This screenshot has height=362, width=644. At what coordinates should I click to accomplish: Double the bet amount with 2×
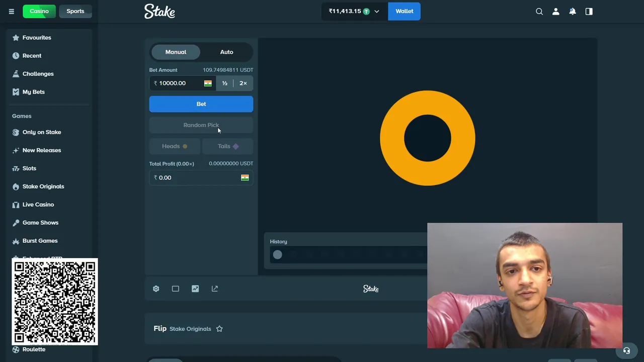point(243,83)
